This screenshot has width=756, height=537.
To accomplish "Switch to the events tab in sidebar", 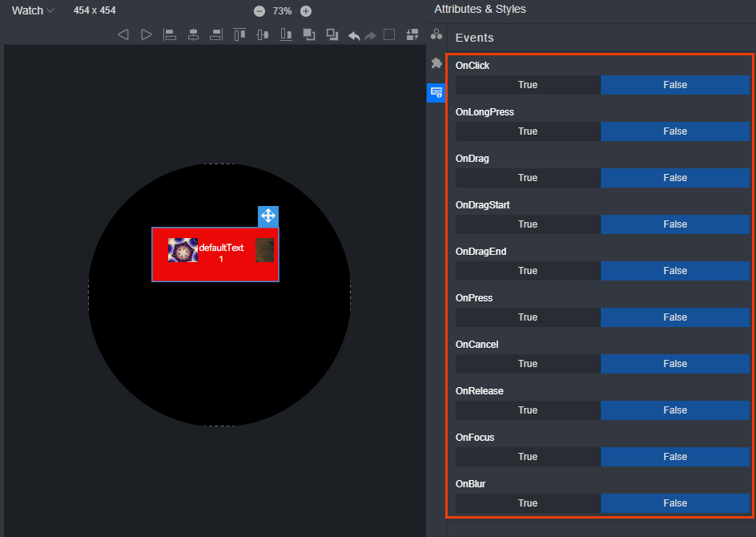I will [x=436, y=92].
